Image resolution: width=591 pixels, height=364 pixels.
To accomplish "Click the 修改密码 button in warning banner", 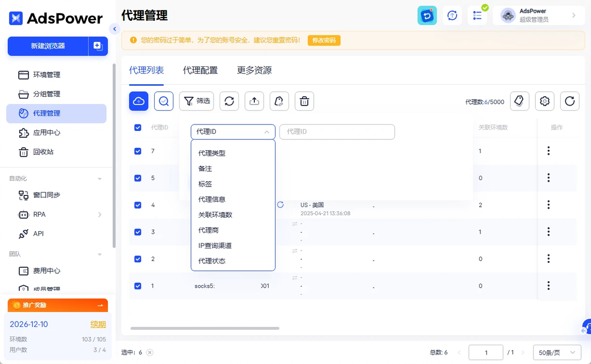I will click(324, 40).
